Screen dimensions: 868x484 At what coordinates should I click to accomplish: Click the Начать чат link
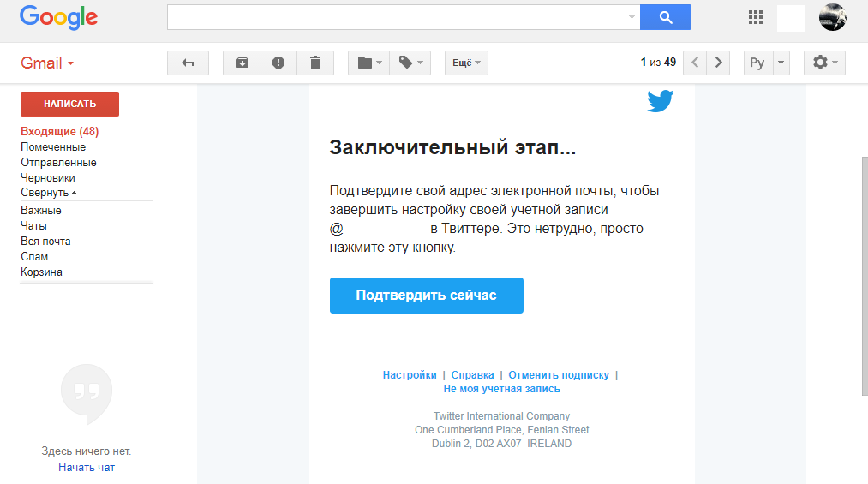point(87,468)
